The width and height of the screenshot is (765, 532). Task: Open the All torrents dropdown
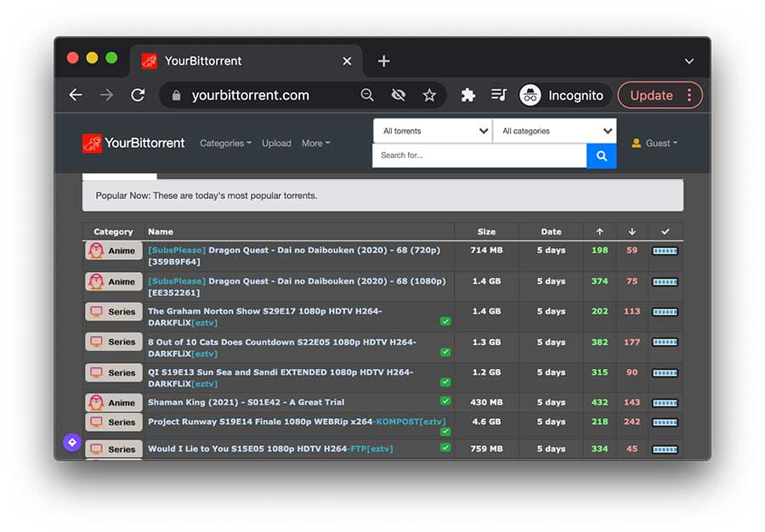tap(432, 131)
